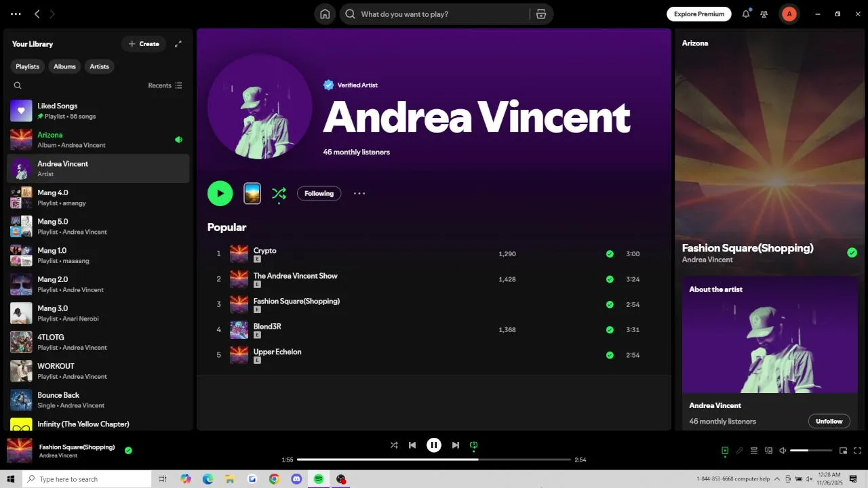868x488 pixels.
Task: Open Fashion Square(Shopping) title in Now Playing panel
Action: pos(747,248)
